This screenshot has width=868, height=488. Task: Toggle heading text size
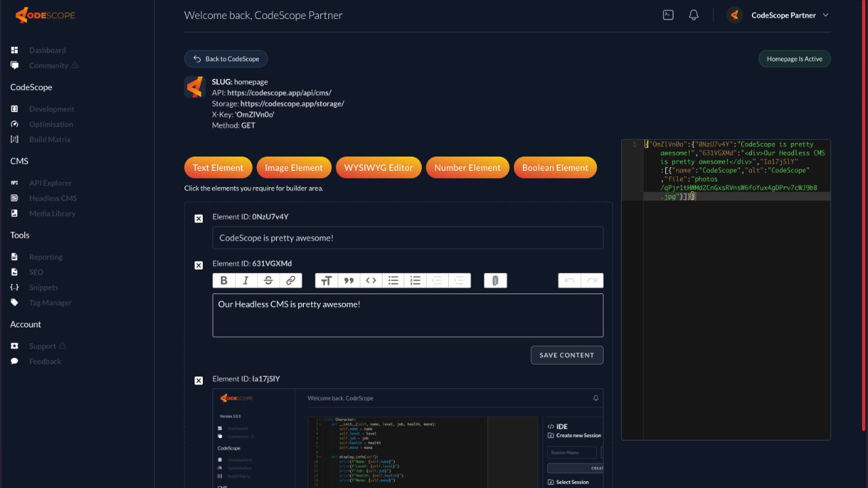point(326,281)
